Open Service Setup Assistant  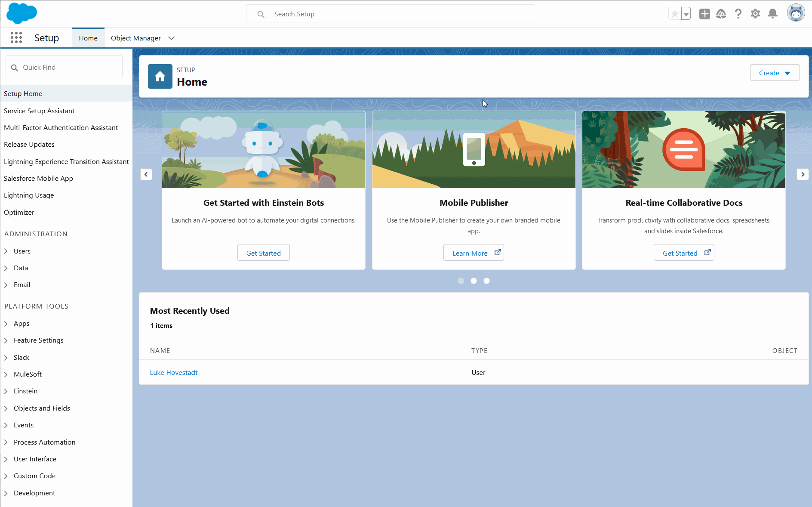point(39,111)
